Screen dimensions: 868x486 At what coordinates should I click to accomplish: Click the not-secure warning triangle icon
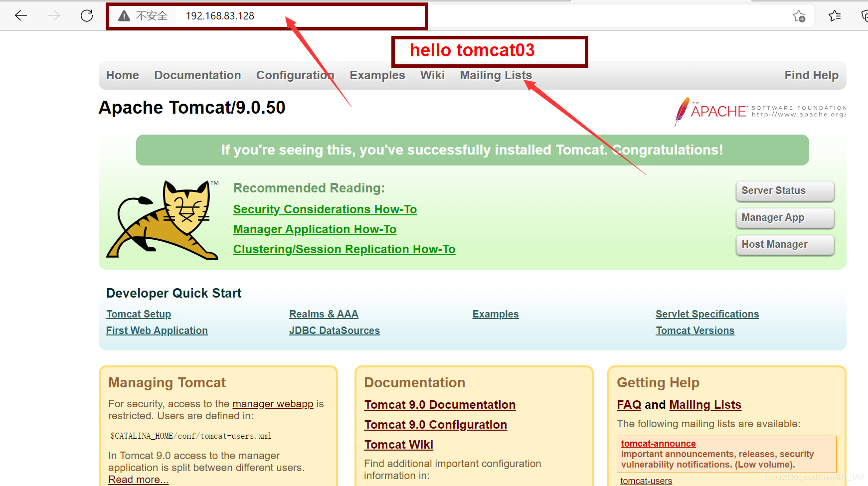point(124,16)
